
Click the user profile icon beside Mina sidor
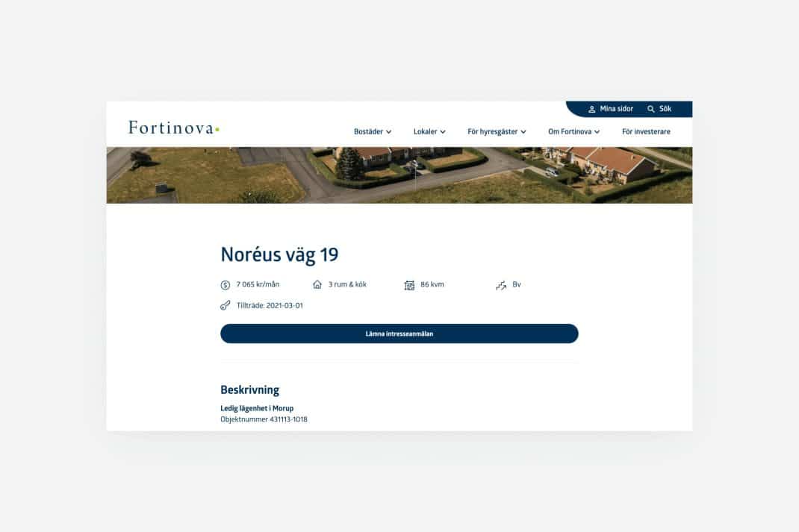point(591,109)
